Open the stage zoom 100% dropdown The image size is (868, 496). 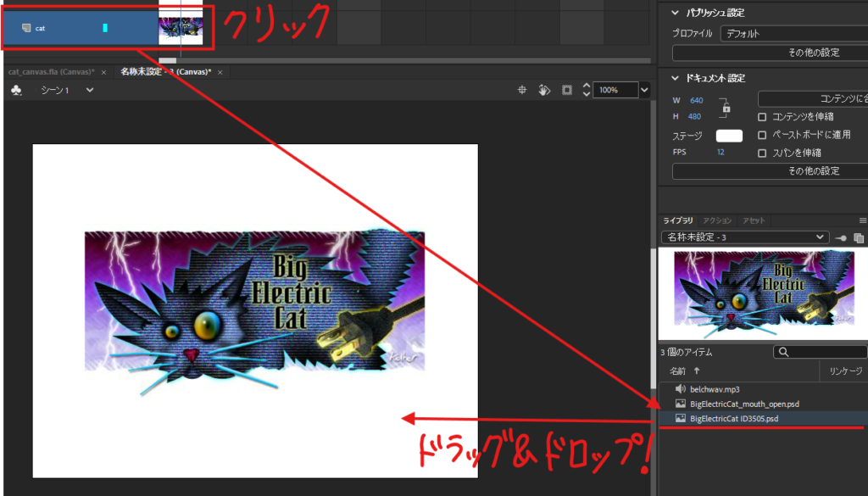[x=643, y=90]
